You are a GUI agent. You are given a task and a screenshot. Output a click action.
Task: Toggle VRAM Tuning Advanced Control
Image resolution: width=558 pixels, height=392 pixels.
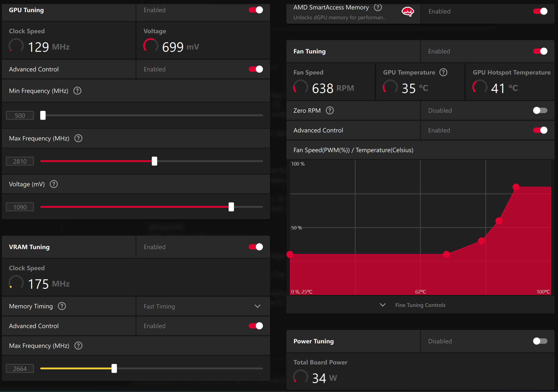click(256, 326)
